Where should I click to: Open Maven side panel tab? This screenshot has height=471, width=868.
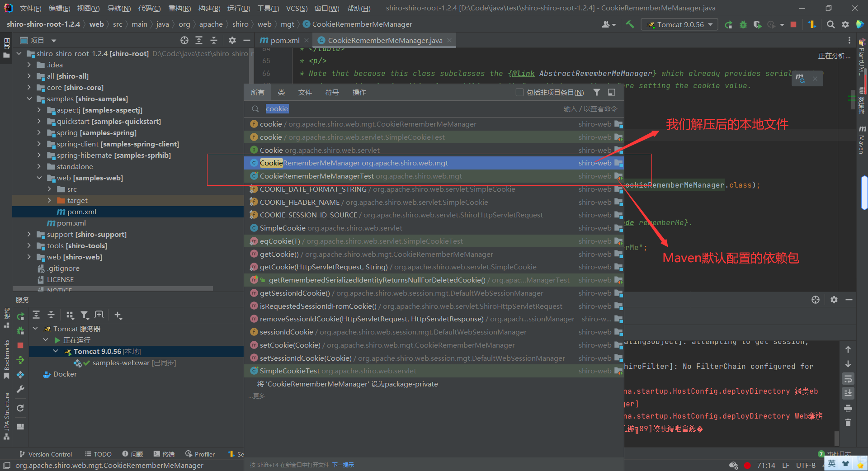pyautogui.click(x=862, y=140)
